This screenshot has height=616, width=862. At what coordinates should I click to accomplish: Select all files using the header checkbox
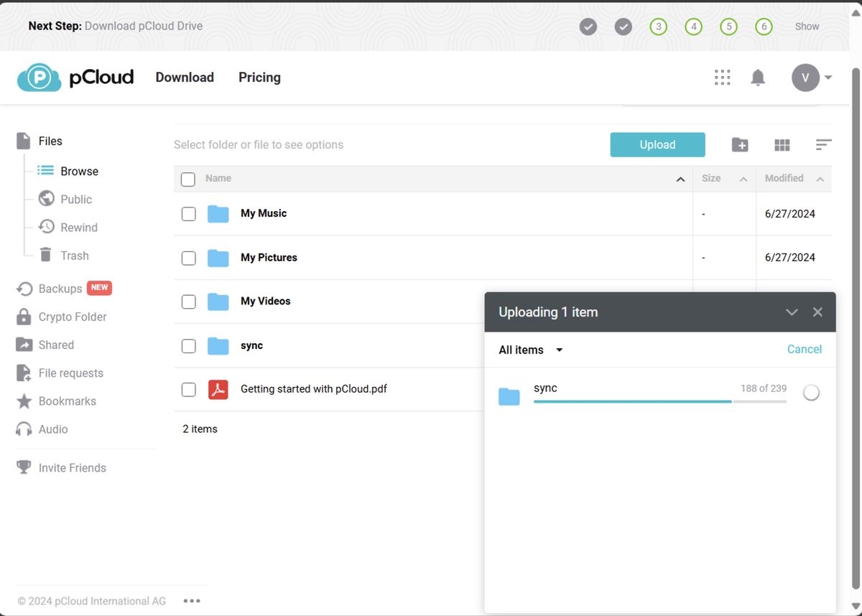[x=187, y=179]
